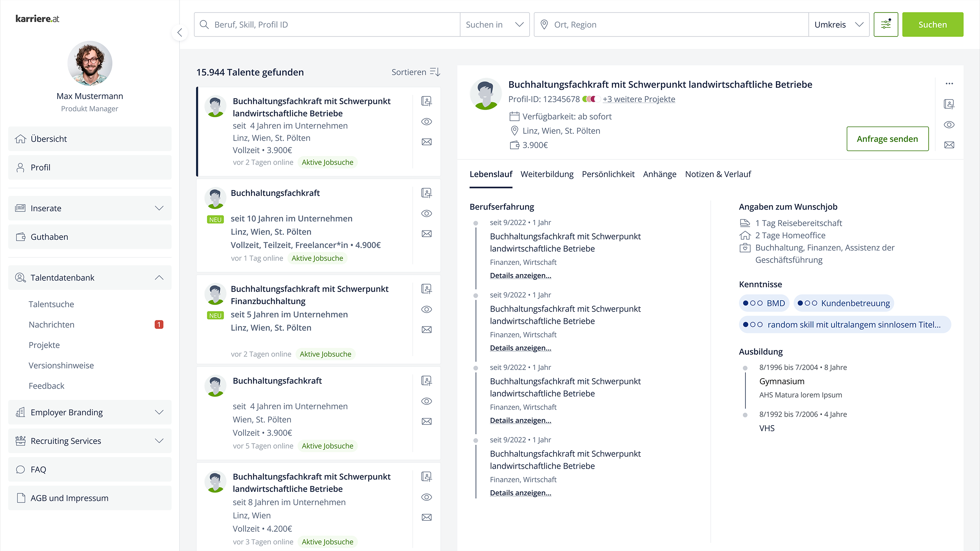Click the three-dot options menu icon

949,83
